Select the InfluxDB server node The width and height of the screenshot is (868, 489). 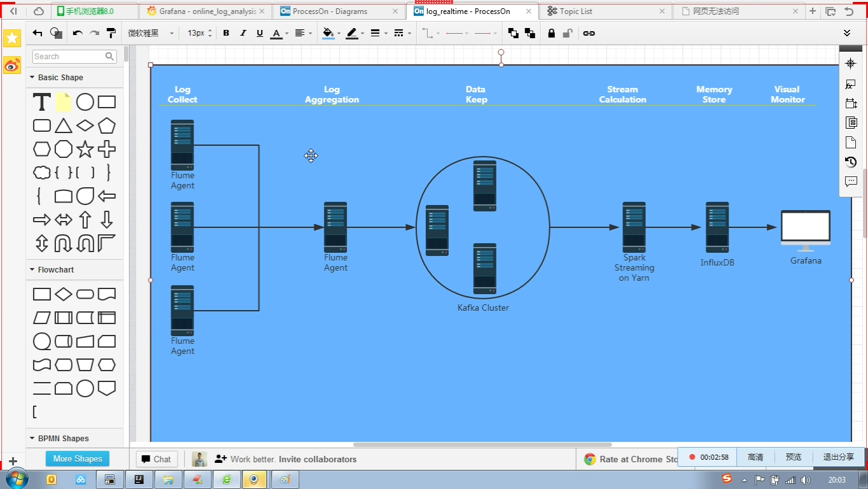(x=717, y=227)
